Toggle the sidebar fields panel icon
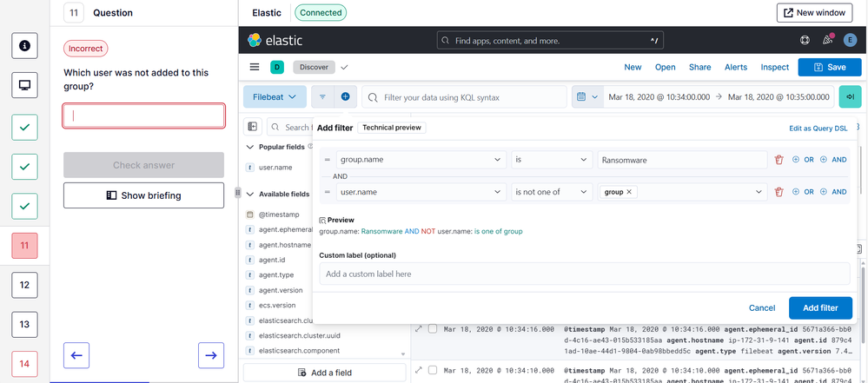Screen dimensions: 868x383 point(253,127)
